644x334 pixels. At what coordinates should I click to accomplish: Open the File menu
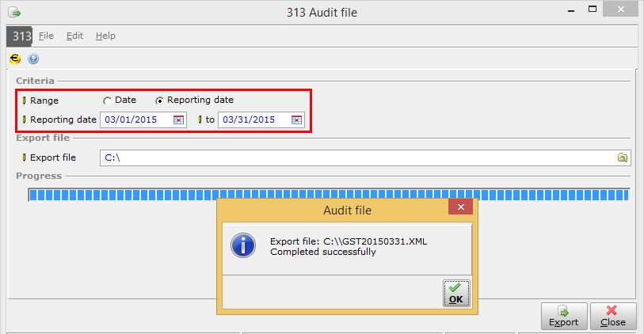pos(46,36)
